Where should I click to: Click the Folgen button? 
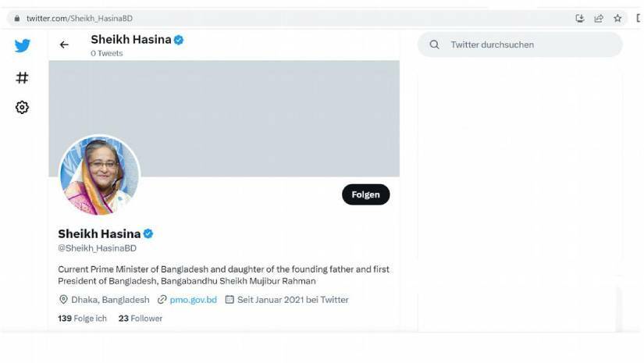click(365, 195)
